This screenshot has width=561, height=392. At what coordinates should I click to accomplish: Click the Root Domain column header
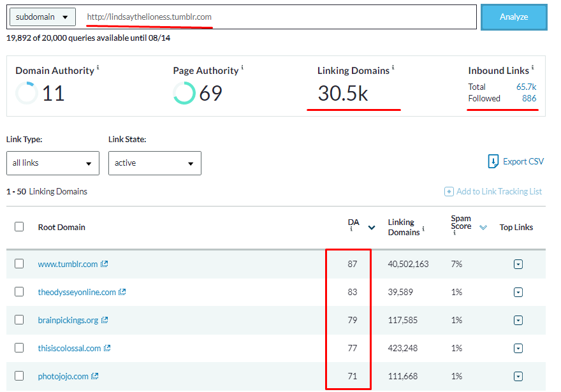click(x=62, y=228)
